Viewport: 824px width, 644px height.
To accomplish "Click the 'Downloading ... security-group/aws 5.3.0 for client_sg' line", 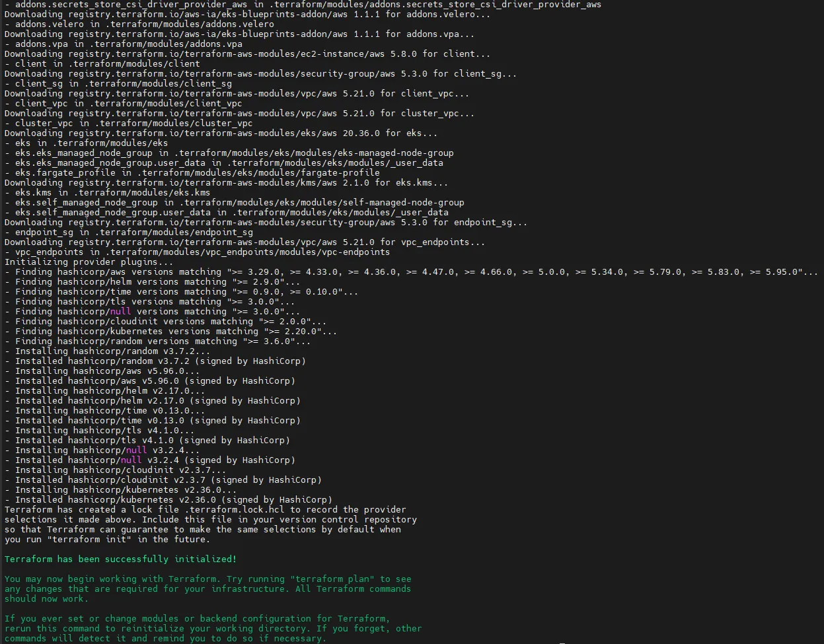I will [261, 74].
